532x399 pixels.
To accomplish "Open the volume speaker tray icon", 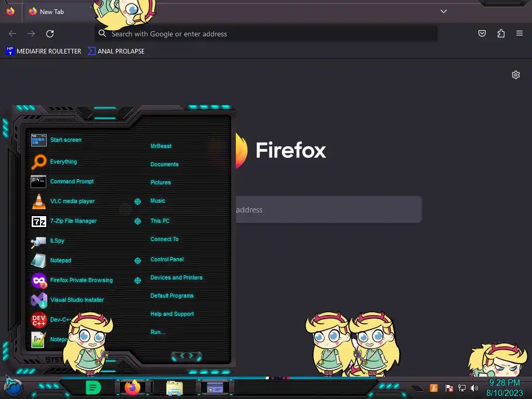I will (474, 388).
